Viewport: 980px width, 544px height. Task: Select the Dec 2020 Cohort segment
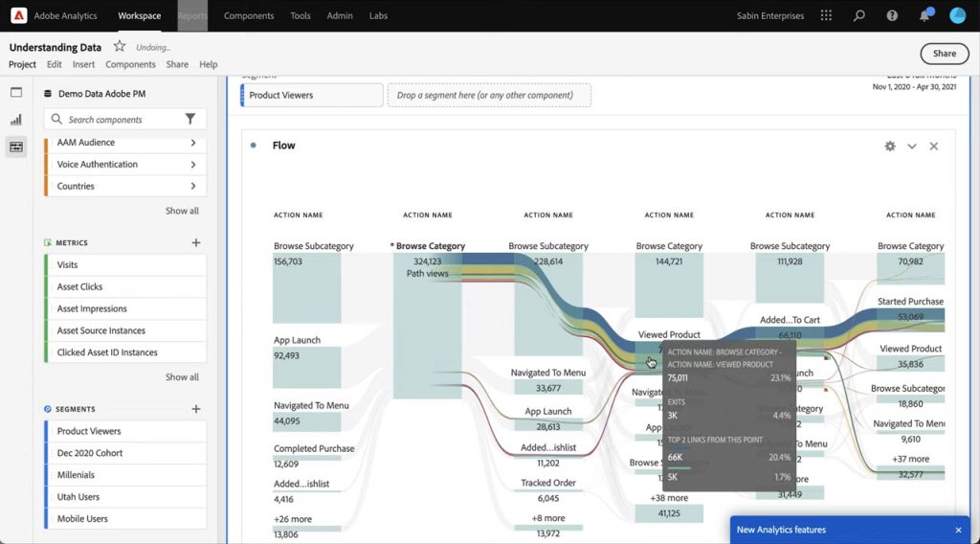(x=125, y=453)
